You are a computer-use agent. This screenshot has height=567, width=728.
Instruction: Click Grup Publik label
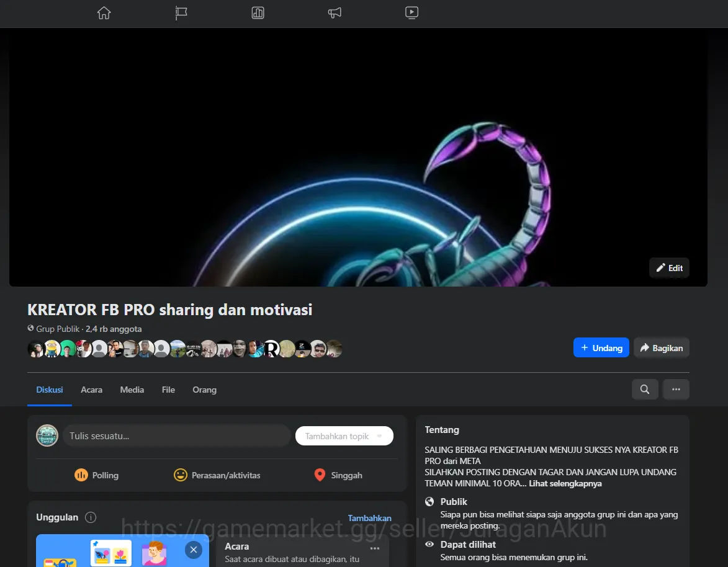(58, 329)
